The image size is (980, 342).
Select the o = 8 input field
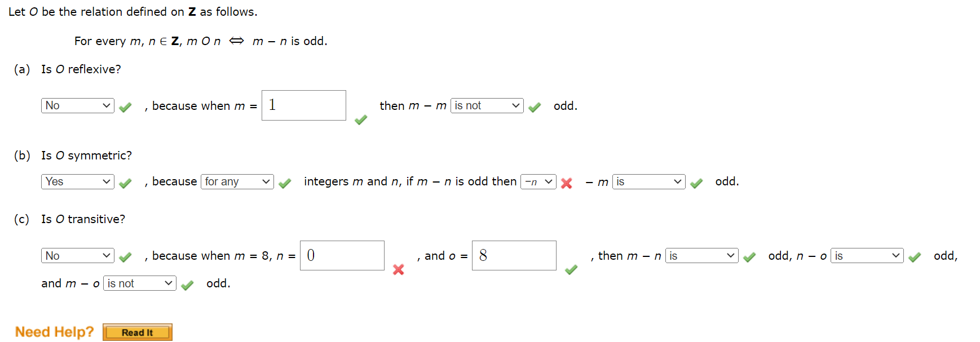click(x=514, y=255)
